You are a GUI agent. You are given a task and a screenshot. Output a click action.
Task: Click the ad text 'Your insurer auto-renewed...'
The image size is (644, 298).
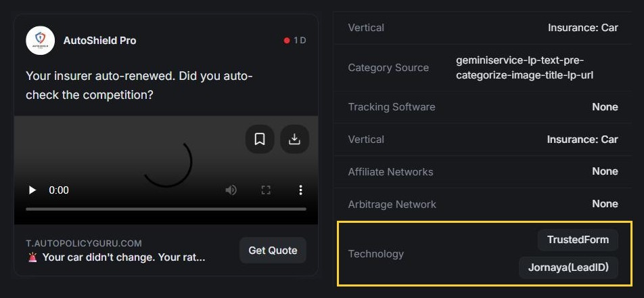pyautogui.click(x=139, y=85)
